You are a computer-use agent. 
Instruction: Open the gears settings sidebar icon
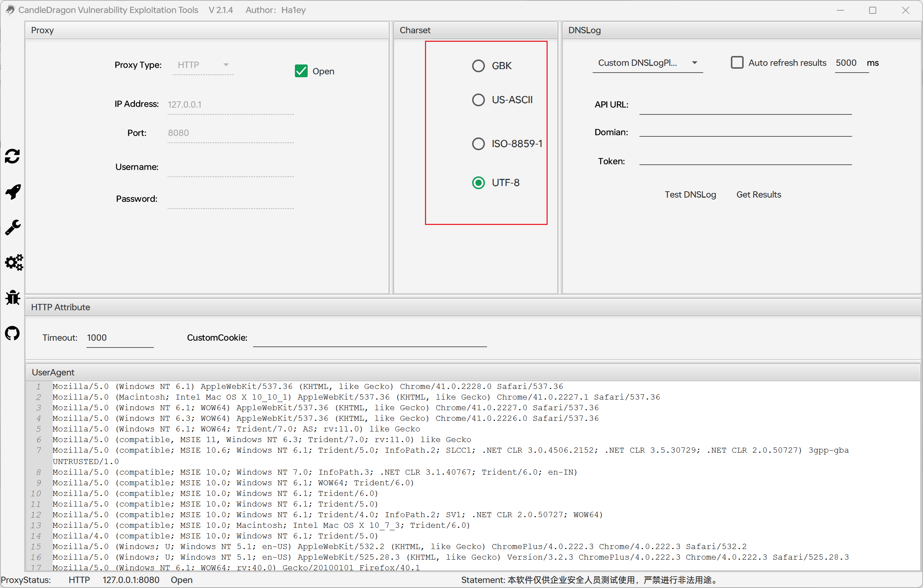(13, 263)
